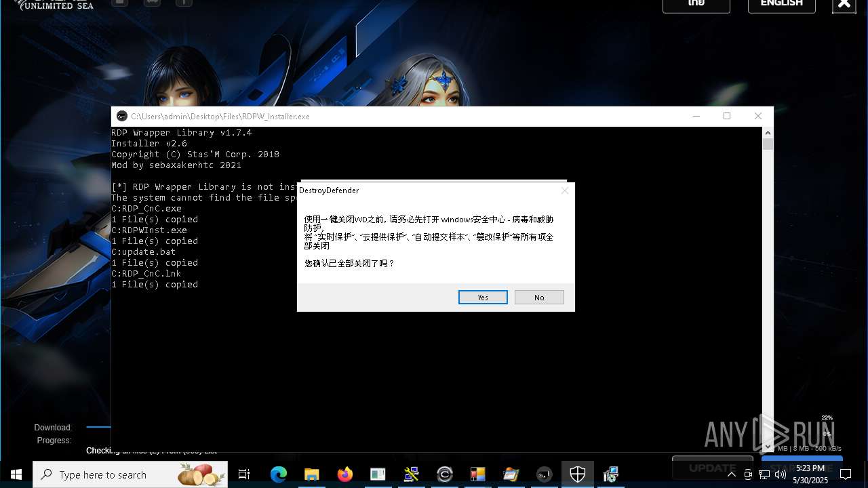Launch Microsoft Edge from taskbar
This screenshot has width=868, height=488.
(278, 474)
